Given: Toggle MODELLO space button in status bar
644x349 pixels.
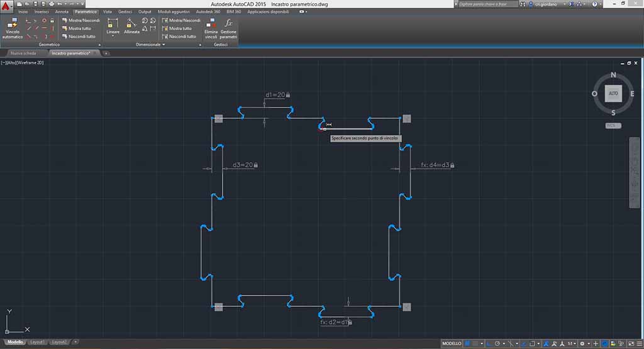Looking at the screenshot, I should [x=451, y=344].
